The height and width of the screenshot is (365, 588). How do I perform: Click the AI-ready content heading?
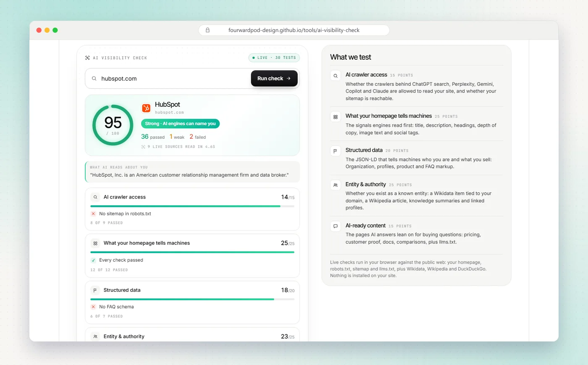[x=365, y=225]
